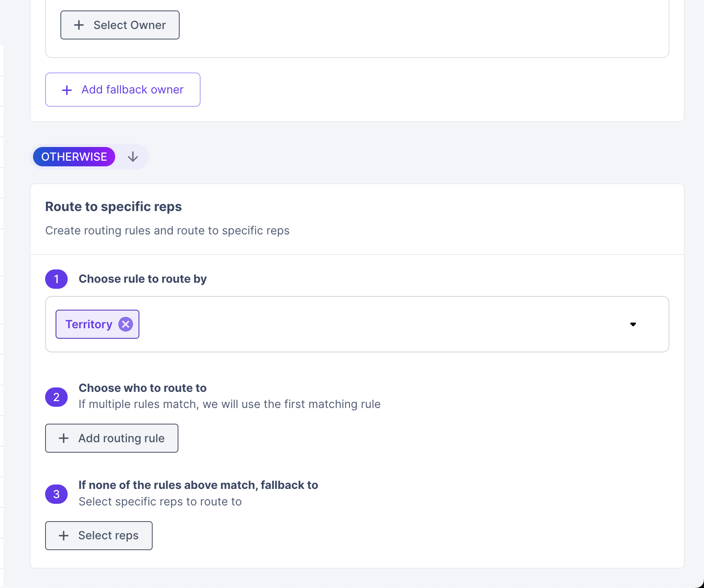
Task: Click the Route to specific reps heading
Action: [x=114, y=207]
